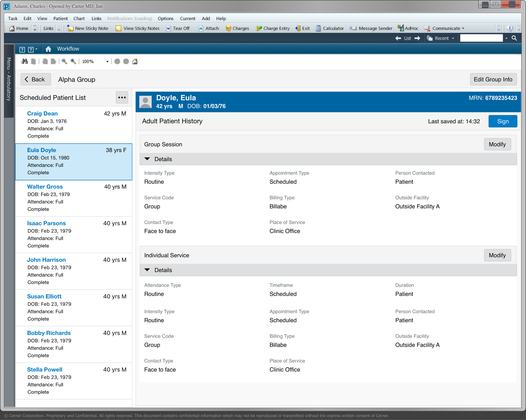This screenshot has height=420, width=526.
Task: Click the Workflow home icon
Action: point(48,49)
